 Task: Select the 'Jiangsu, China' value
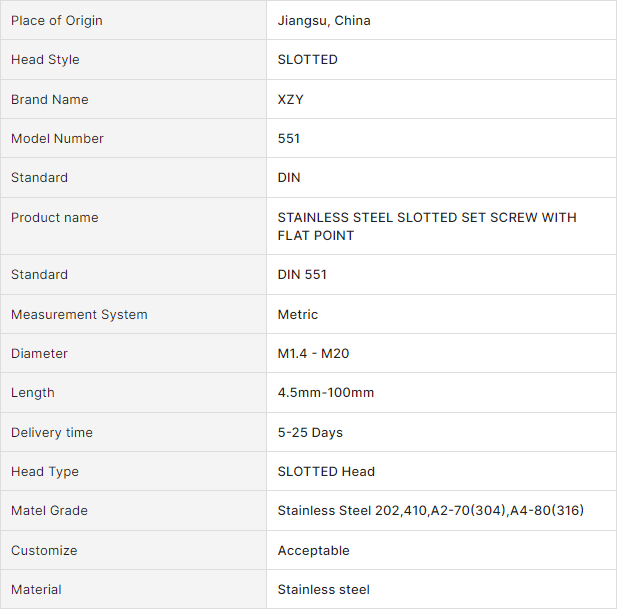tap(324, 21)
